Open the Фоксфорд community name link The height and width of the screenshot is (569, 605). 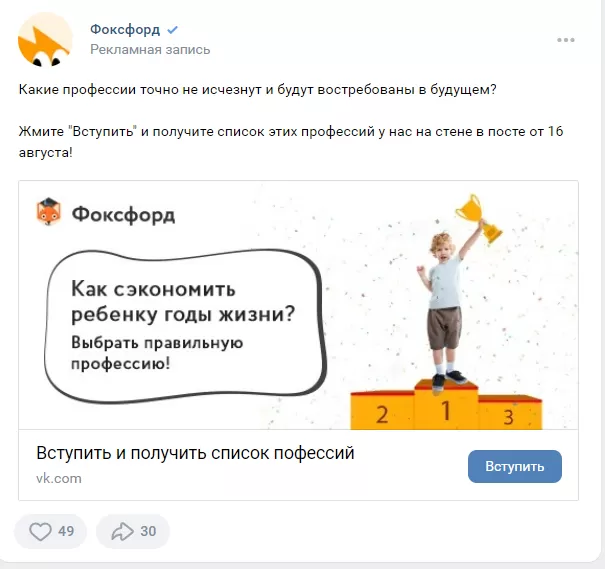pyautogui.click(x=125, y=30)
